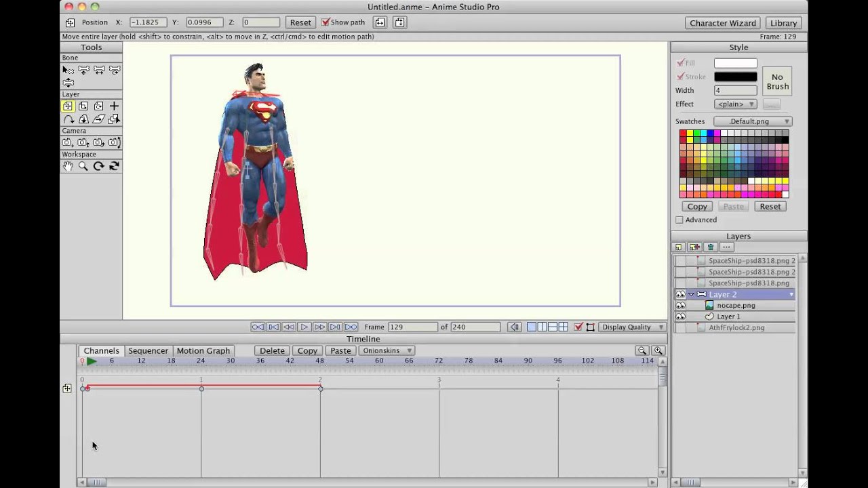Click the Duplicate Layer icon
The width and height of the screenshot is (868, 488).
[694, 247]
